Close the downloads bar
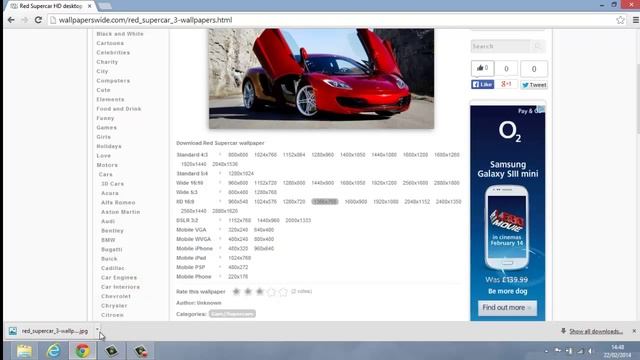This screenshot has width=640, height=360. 634,331
